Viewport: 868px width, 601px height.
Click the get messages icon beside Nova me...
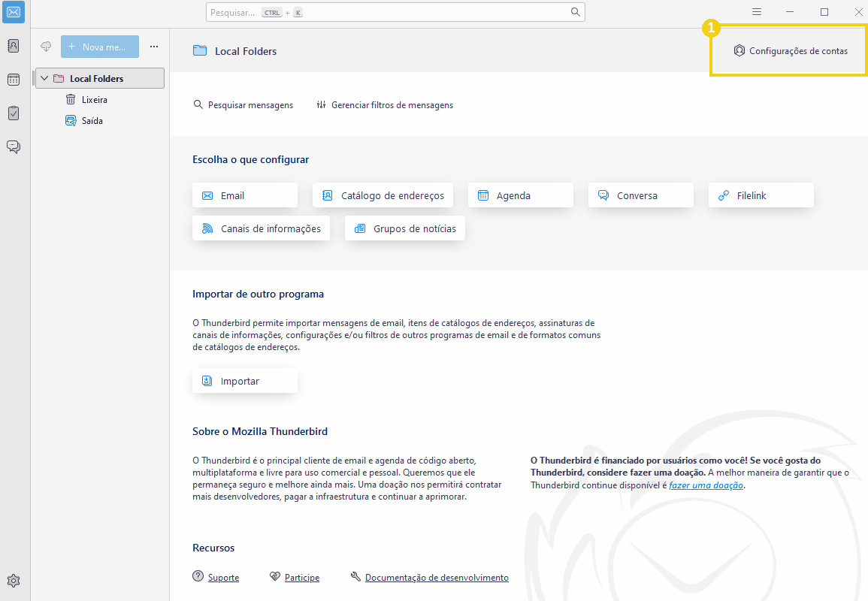pyautogui.click(x=45, y=46)
